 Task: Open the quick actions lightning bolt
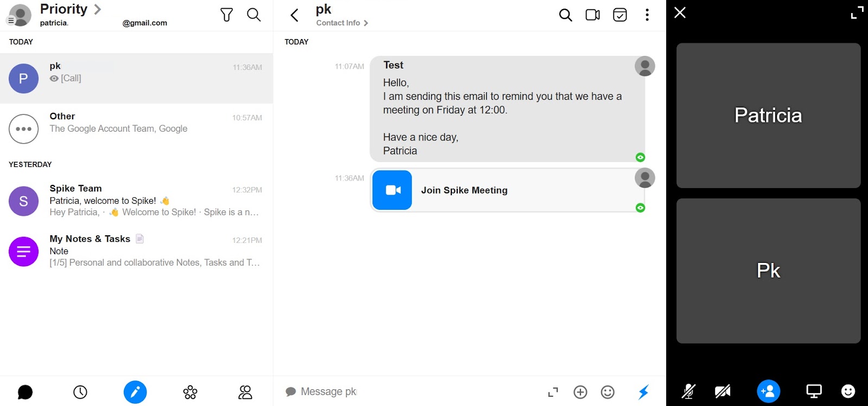coord(643,392)
